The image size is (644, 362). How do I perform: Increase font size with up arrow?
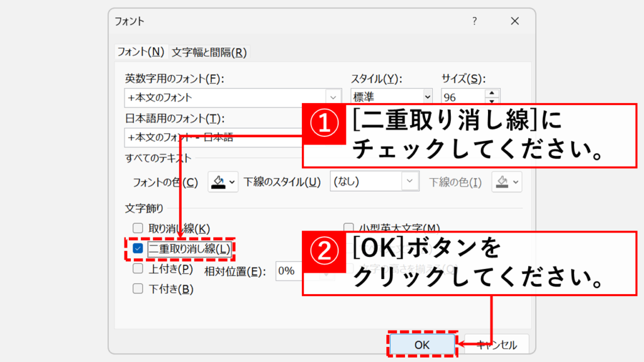(492, 94)
